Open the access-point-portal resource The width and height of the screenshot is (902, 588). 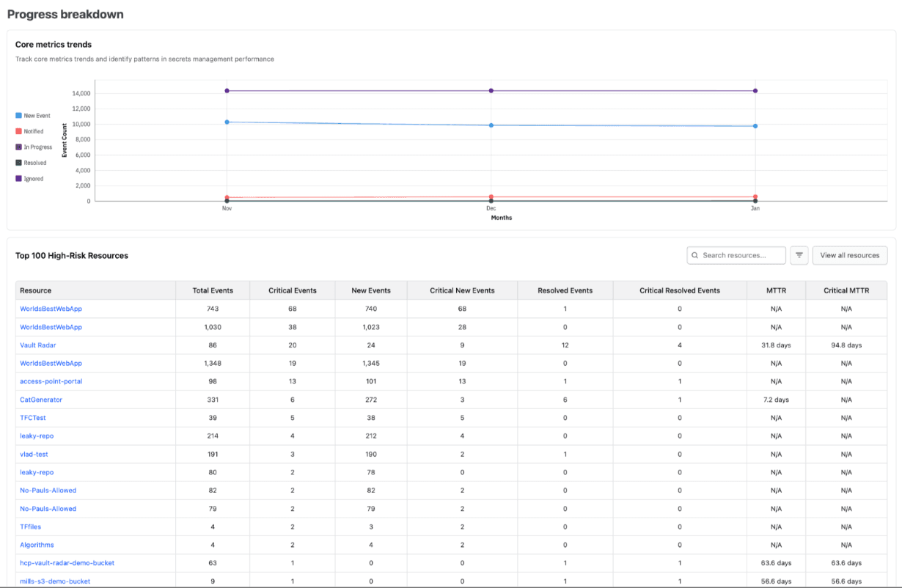point(50,381)
